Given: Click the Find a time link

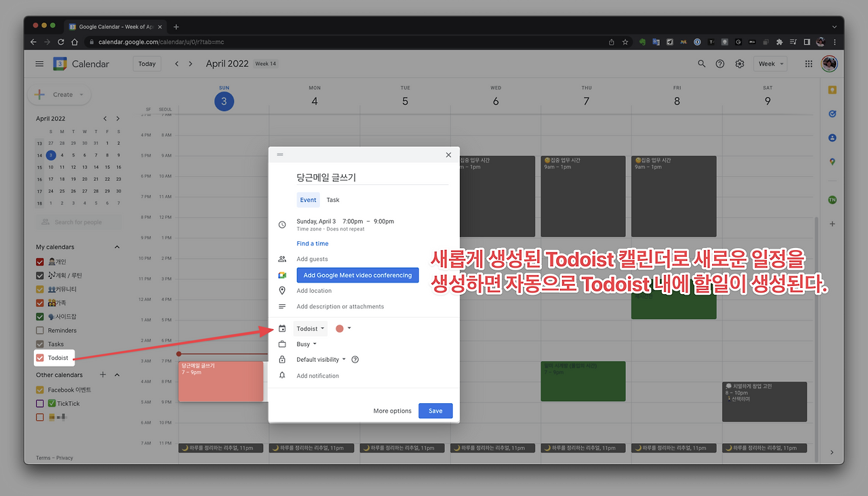Looking at the screenshot, I should point(313,244).
